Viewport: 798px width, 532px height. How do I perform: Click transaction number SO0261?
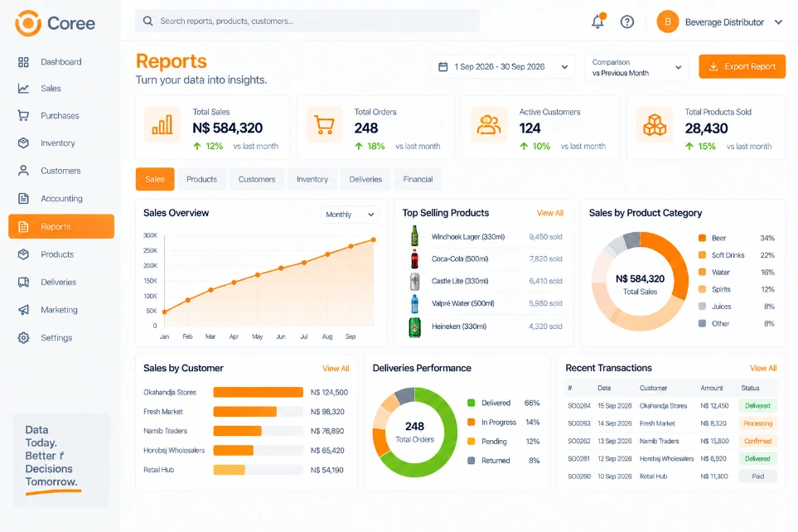click(579, 459)
